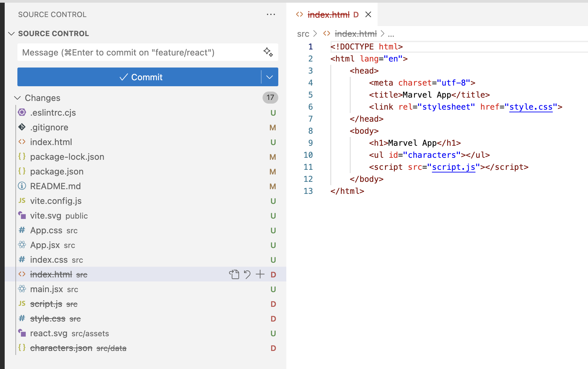Viewport: 588px width, 369px height.
Task: Collapse the Changes group
Action: click(17, 98)
